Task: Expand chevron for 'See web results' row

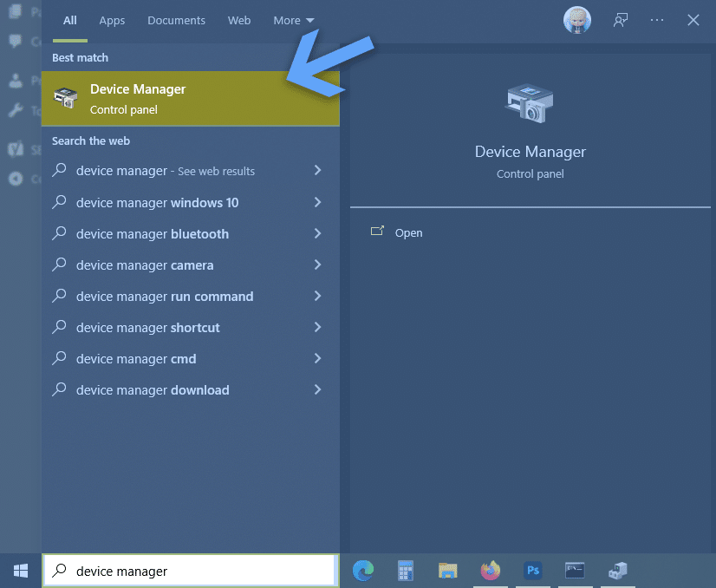Action: [x=318, y=170]
